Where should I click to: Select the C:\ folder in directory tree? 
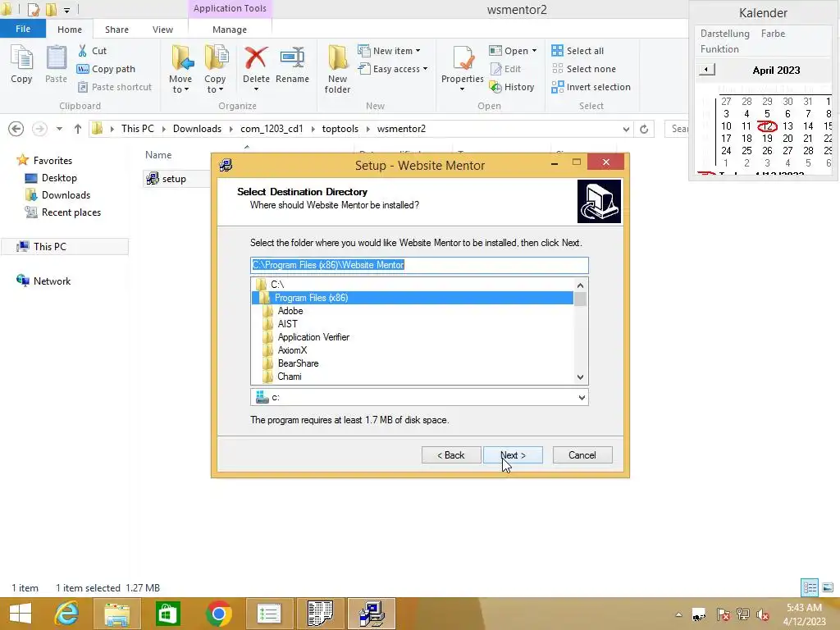click(x=271, y=285)
